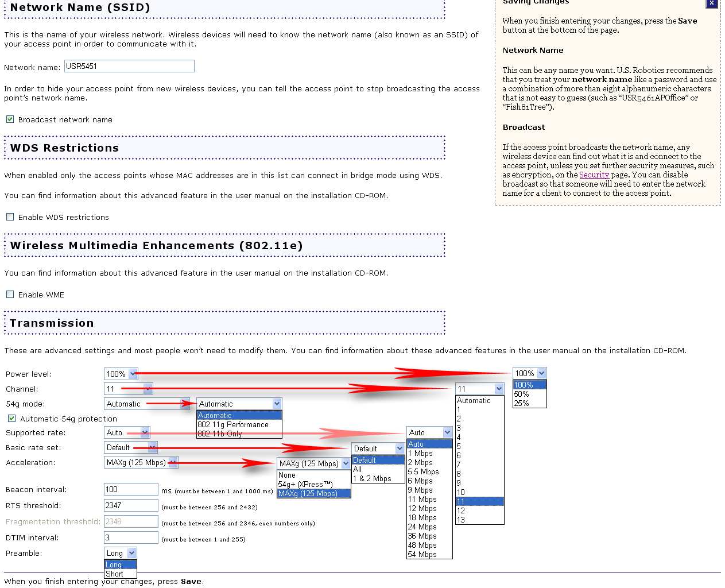Select 54 Mbps in supported rate list
The image size is (725, 588).
click(x=429, y=554)
